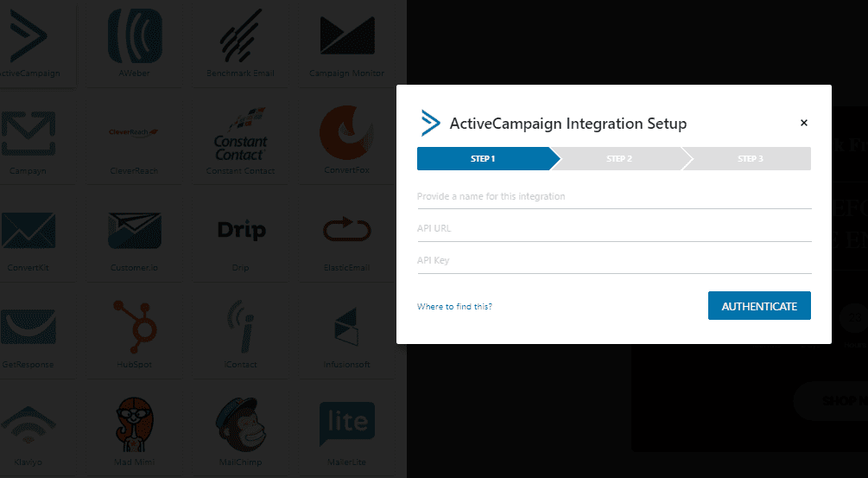Screen dimensions: 868x478
Task: Choose the ElasticEmail loop icon
Action: click(x=347, y=229)
